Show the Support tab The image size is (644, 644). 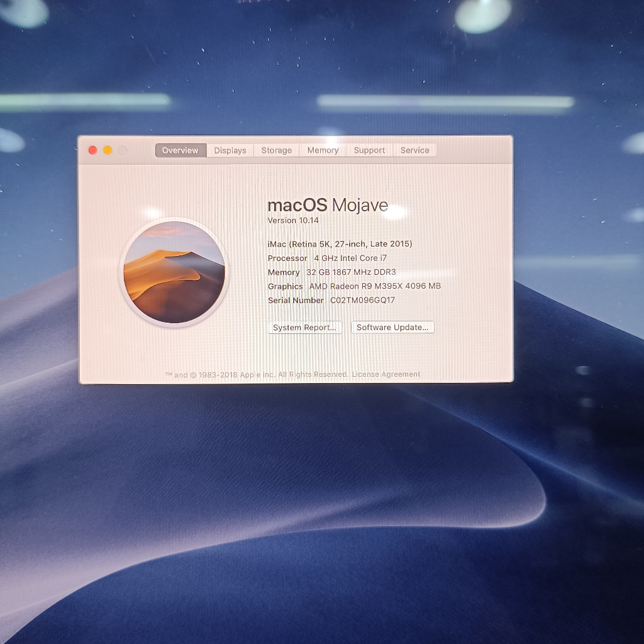tap(369, 150)
